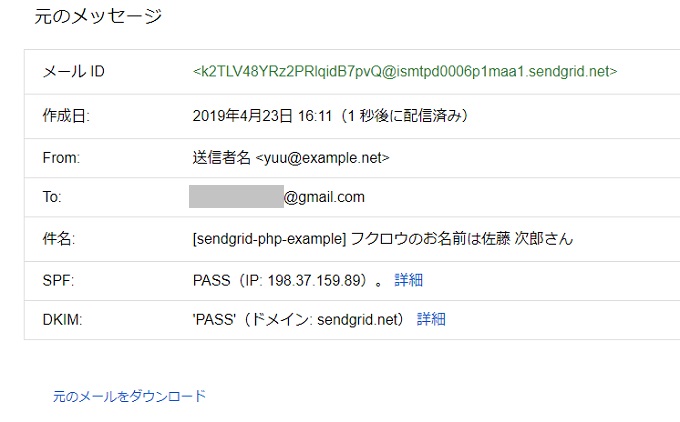Click the SPF IP address 198.37.159.89
Image resolution: width=680 pixels, height=422 pixels.
[314, 281]
